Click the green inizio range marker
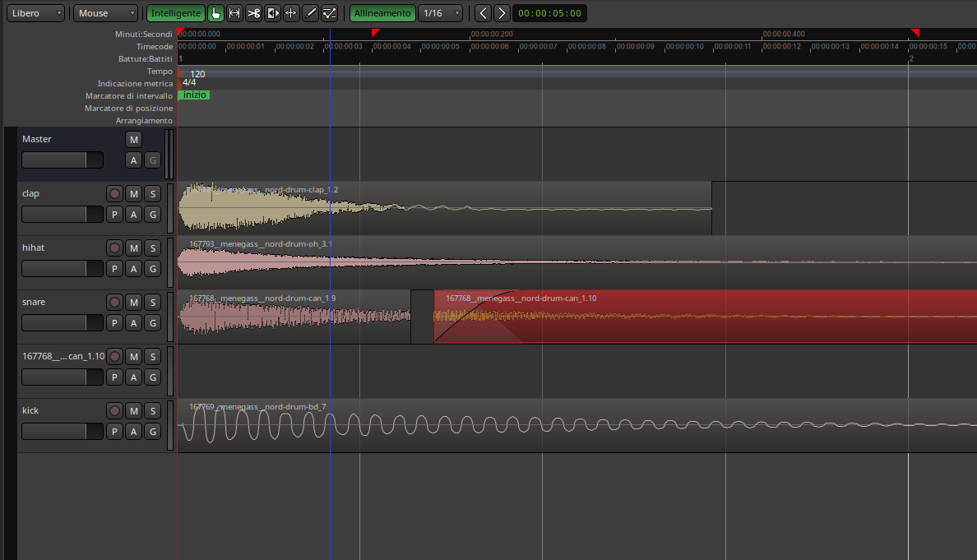This screenshot has width=977, height=560. pos(195,95)
